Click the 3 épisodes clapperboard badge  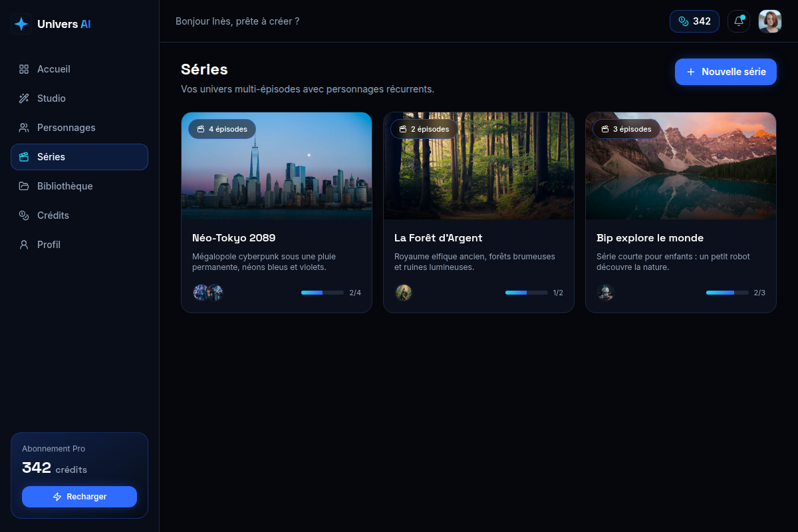pos(626,129)
